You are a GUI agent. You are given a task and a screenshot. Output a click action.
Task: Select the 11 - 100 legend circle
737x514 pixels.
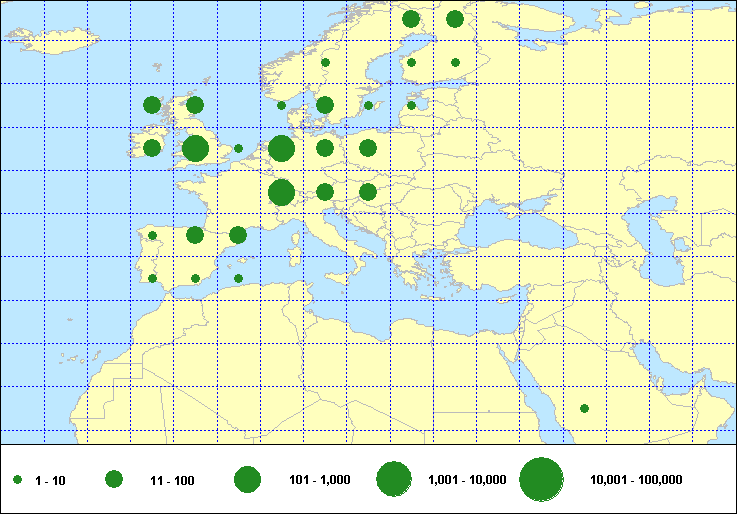pyautogui.click(x=114, y=480)
